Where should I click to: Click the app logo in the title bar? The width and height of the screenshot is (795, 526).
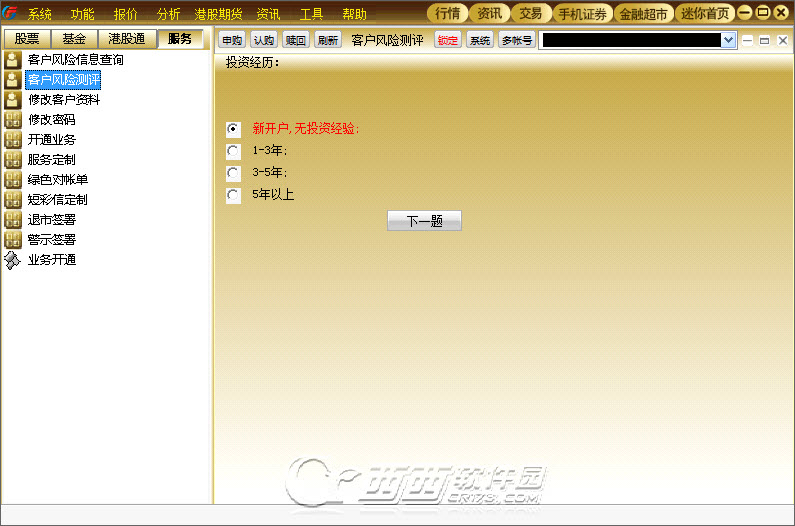point(10,13)
